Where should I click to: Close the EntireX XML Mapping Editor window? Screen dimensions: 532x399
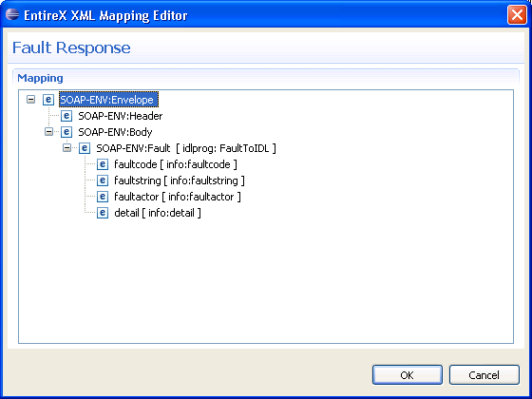tap(517, 15)
